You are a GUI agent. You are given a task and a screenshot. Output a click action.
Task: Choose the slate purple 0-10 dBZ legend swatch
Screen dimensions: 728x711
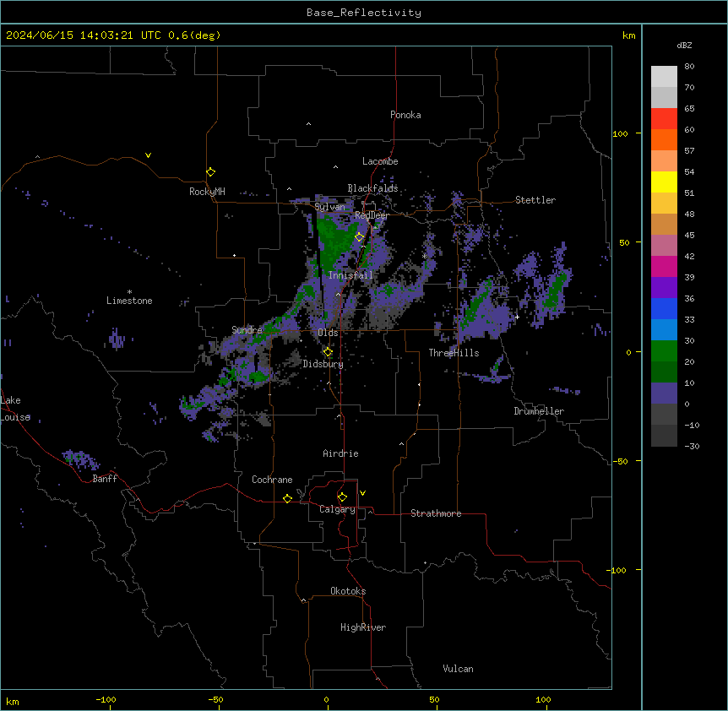tap(664, 393)
